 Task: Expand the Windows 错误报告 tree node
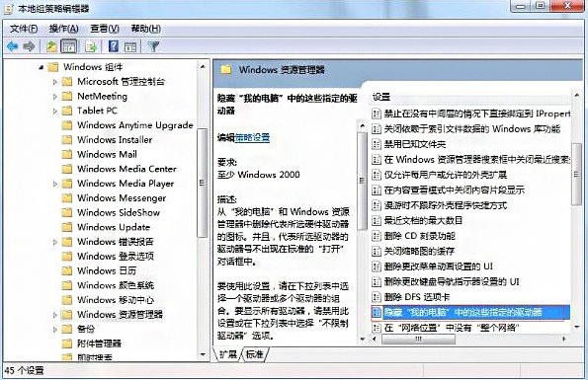click(x=55, y=242)
